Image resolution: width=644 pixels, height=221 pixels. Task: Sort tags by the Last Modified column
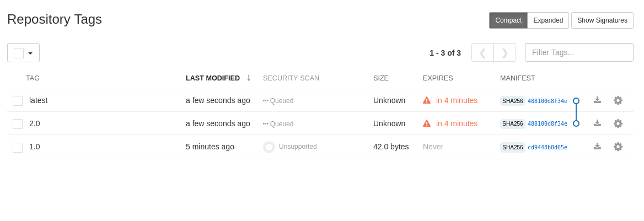pyautogui.click(x=213, y=78)
